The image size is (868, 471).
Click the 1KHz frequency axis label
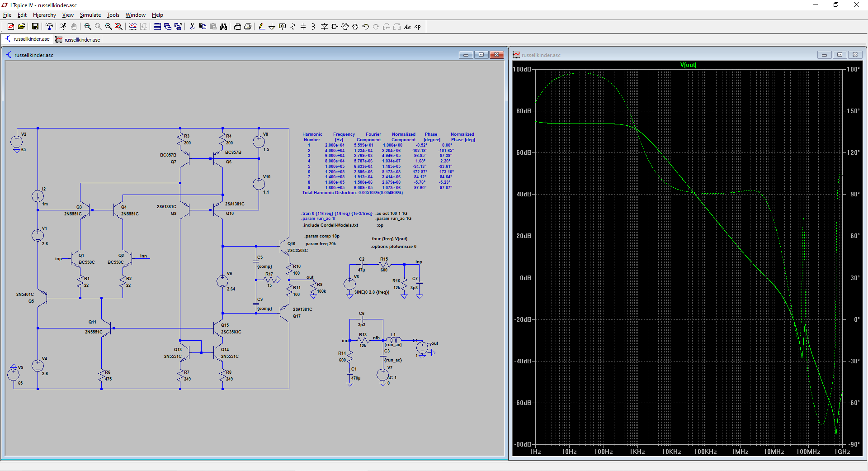[637, 452]
